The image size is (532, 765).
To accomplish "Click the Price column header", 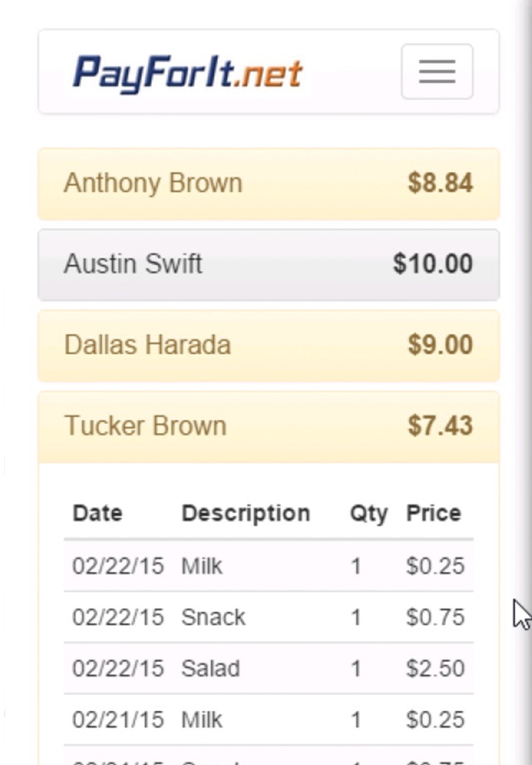I will pos(433,513).
